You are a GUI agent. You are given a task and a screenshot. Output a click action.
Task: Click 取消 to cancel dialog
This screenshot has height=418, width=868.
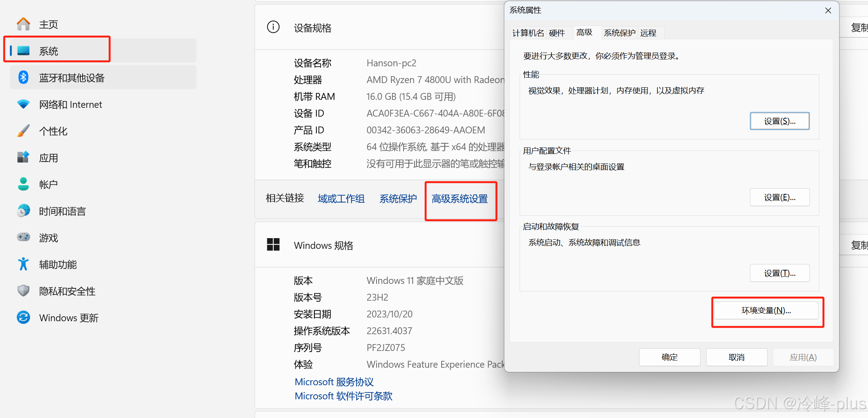[x=737, y=357]
